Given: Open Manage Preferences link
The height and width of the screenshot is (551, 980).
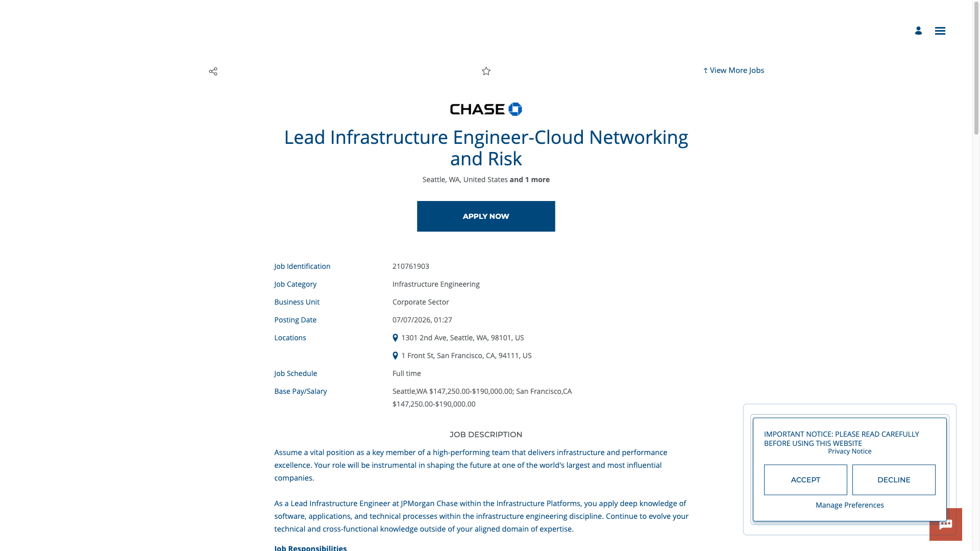Looking at the screenshot, I should click(849, 505).
